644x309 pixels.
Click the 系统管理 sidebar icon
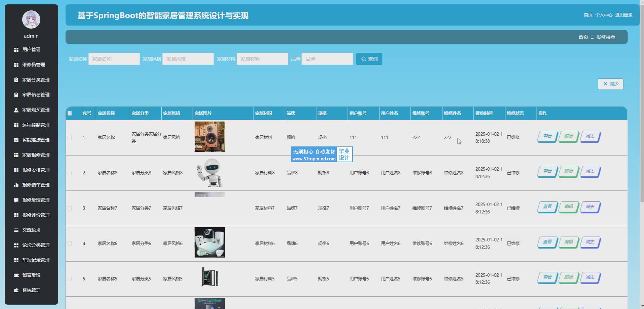pos(16,290)
